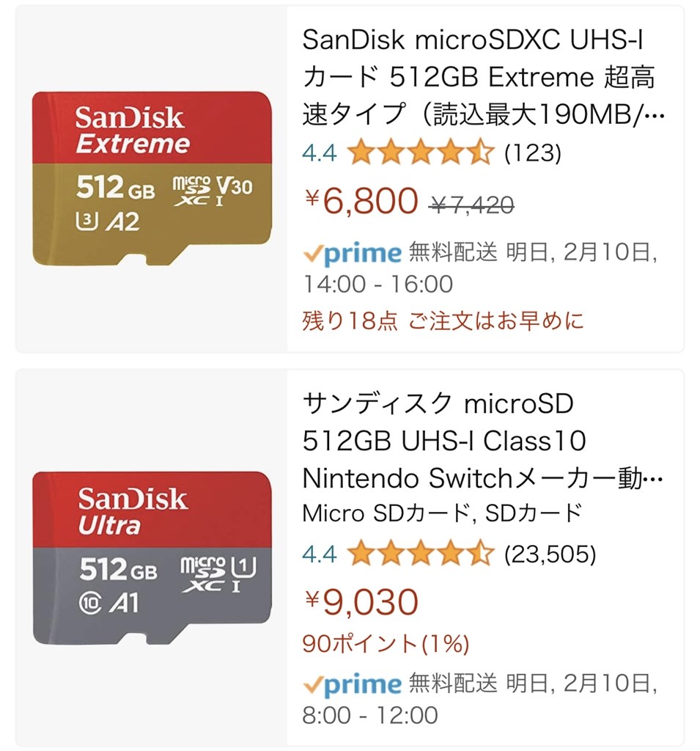Click the Prime checkmark icon next to 無料配送
The image size is (700, 751).
click(x=312, y=252)
